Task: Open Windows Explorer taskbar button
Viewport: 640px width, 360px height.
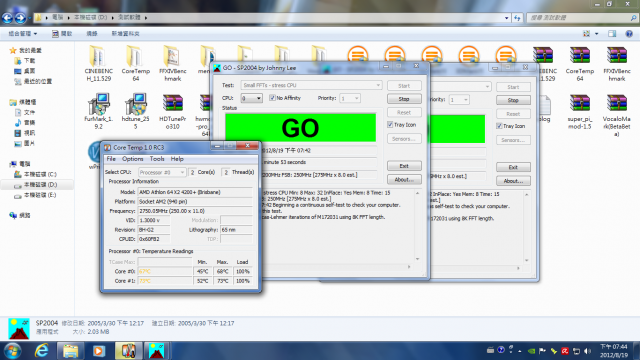Action: 70,351
